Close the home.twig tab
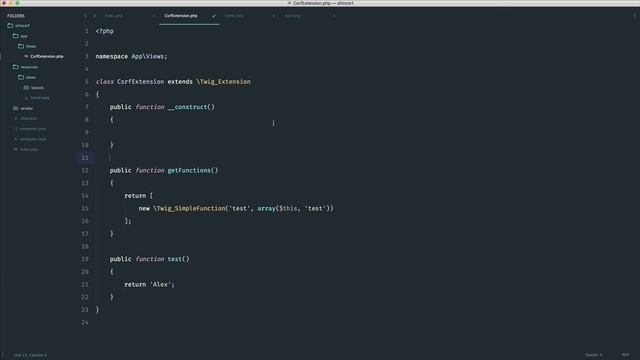Screen dimensions: 640x360 (x=274, y=16)
